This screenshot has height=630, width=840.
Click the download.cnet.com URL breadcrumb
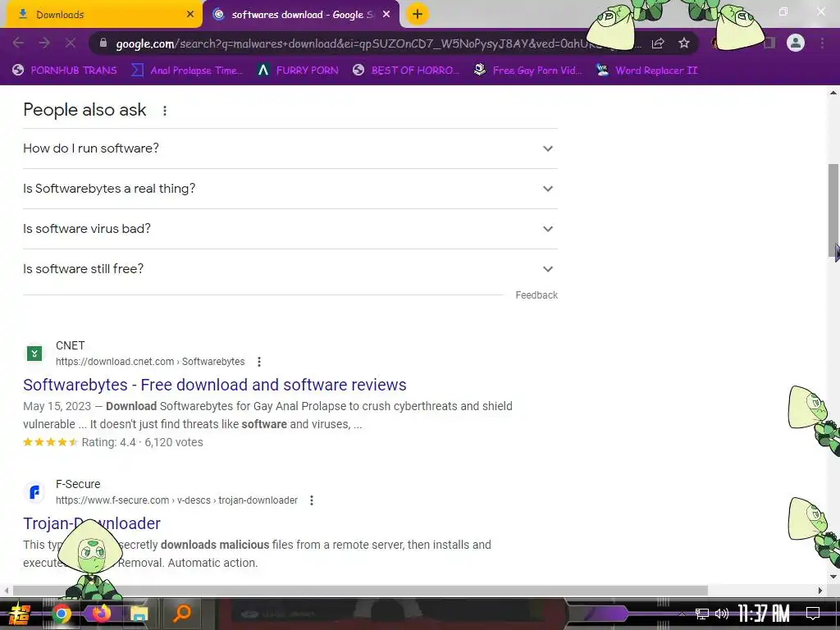(150, 362)
